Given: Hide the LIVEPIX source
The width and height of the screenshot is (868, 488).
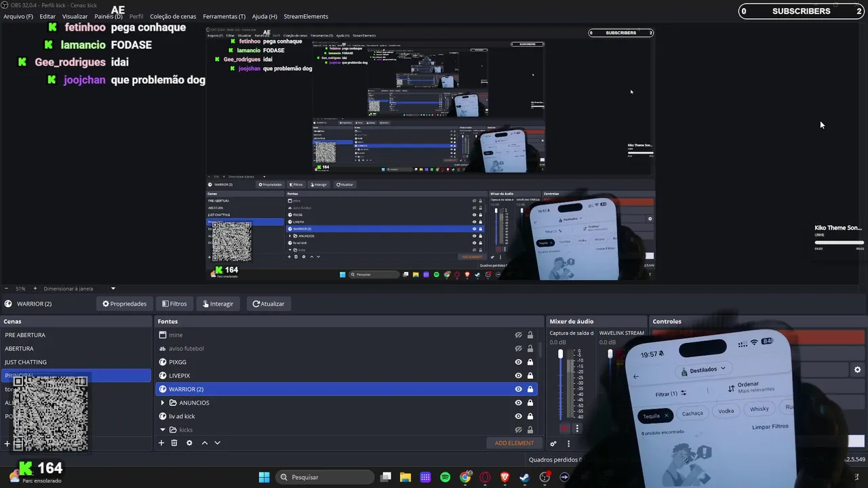Looking at the screenshot, I should [x=518, y=375].
